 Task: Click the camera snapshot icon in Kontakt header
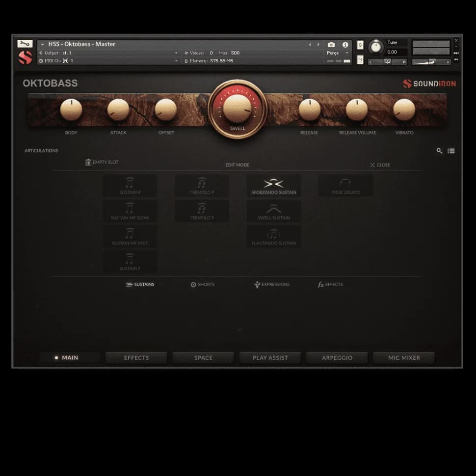[331, 44]
